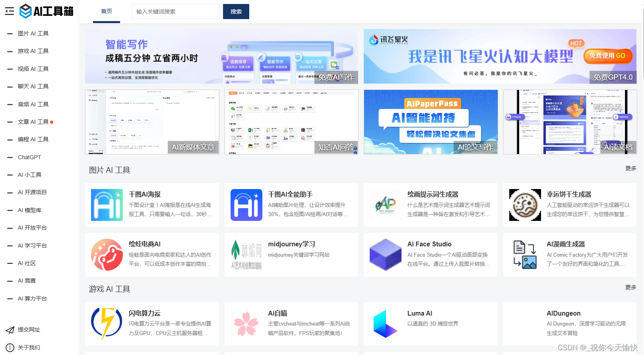Open the 讯飞星火 免费GPT4.0 banner
Image resolution: width=644 pixels, height=355 pixels.
[x=500, y=57]
